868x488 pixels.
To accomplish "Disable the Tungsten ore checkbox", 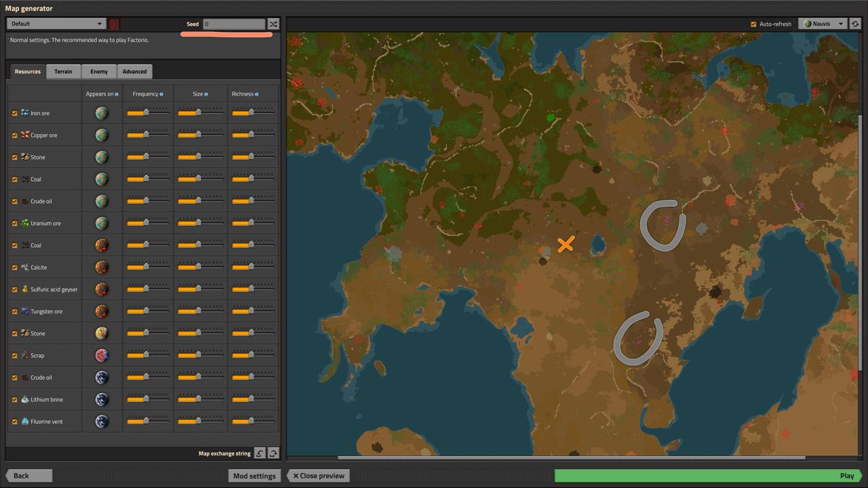I will click(x=14, y=311).
